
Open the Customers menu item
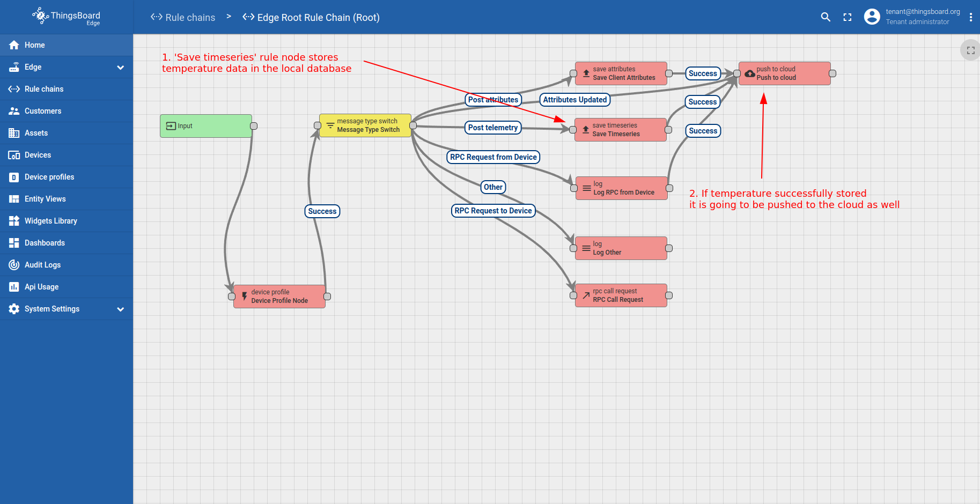coord(67,111)
